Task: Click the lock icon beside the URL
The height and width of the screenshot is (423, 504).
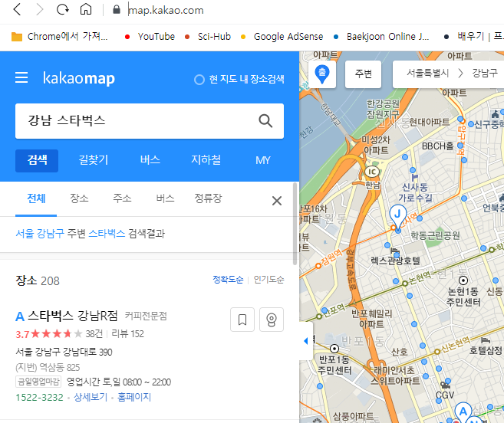Action: point(117,10)
